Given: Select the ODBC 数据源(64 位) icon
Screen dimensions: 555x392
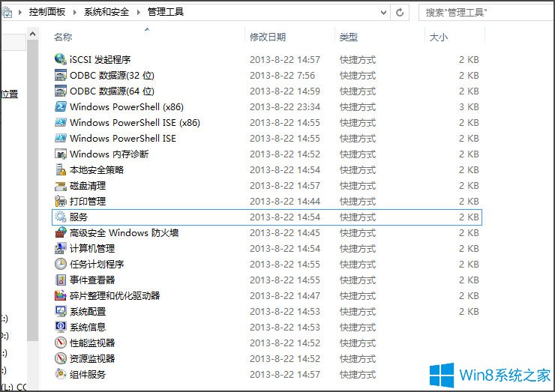Looking at the screenshot, I should pyautogui.click(x=61, y=91).
